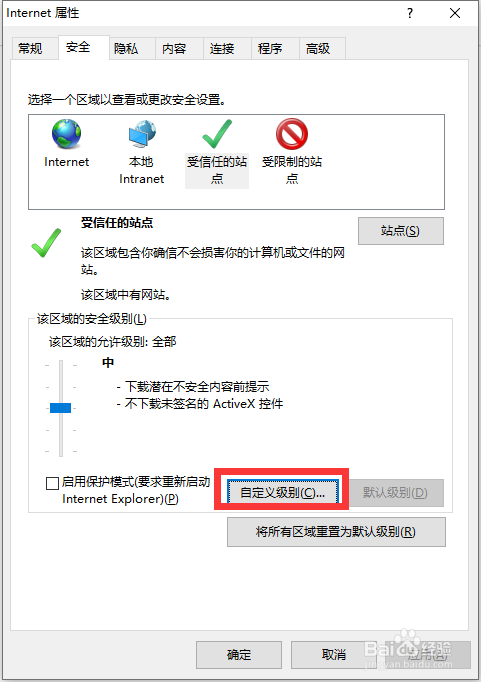This screenshot has height=682, width=481.
Task: Select the 受限制的站点 red prohibited icon
Action: point(292,134)
